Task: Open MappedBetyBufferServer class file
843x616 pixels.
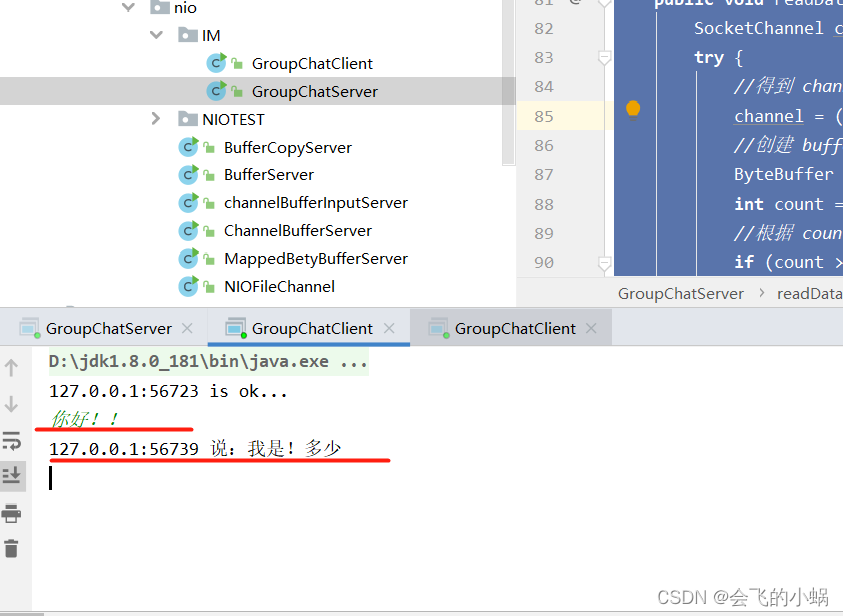Action: point(316,259)
